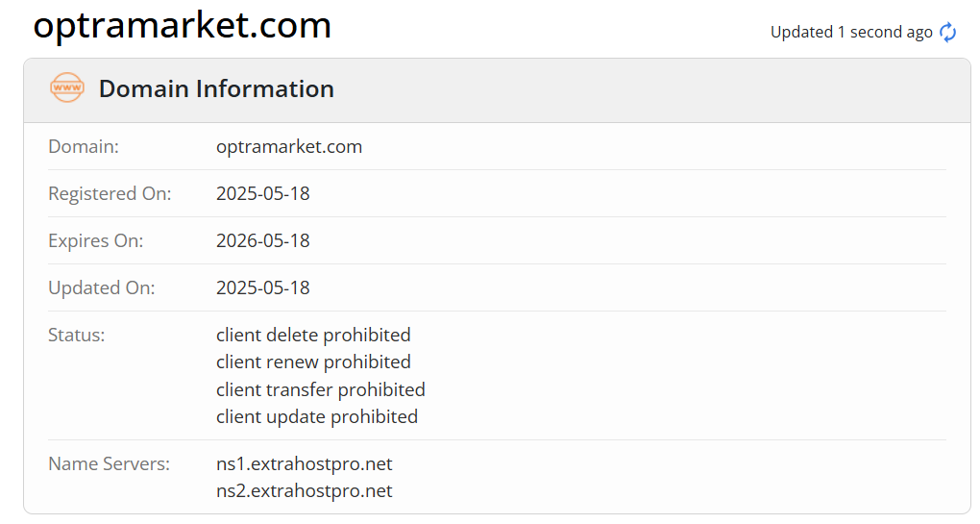Select the Registered On date 2025-05-18
The height and width of the screenshot is (524, 980).
point(262,194)
